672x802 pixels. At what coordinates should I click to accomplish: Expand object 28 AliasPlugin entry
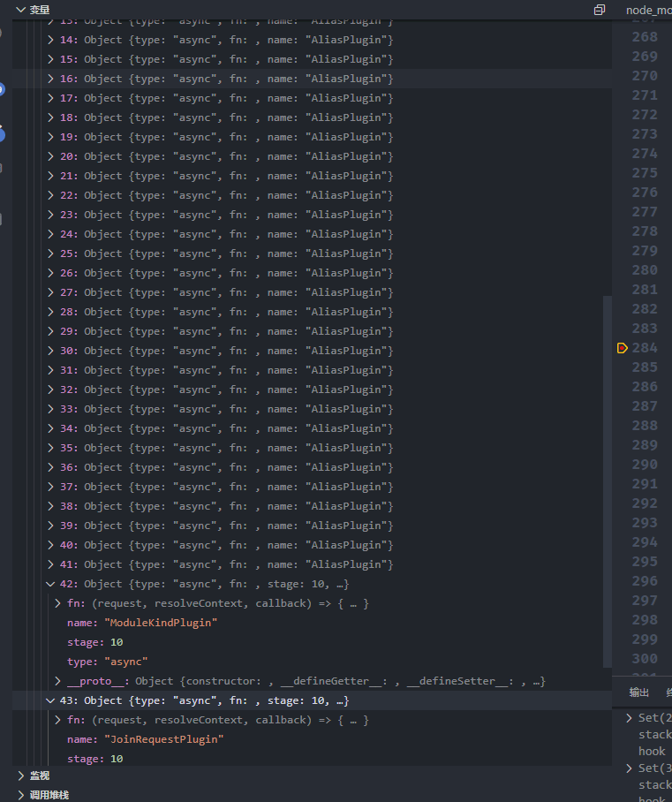click(51, 312)
